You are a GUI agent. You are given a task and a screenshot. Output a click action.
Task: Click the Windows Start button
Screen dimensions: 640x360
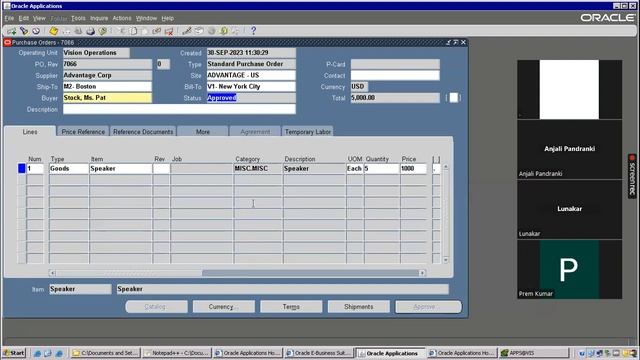[14, 353]
